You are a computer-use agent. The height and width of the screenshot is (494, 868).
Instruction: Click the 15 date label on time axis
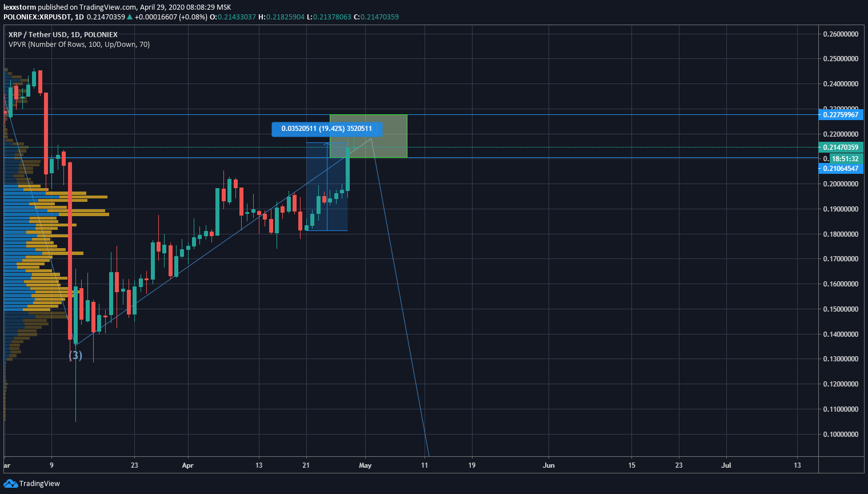(631, 465)
